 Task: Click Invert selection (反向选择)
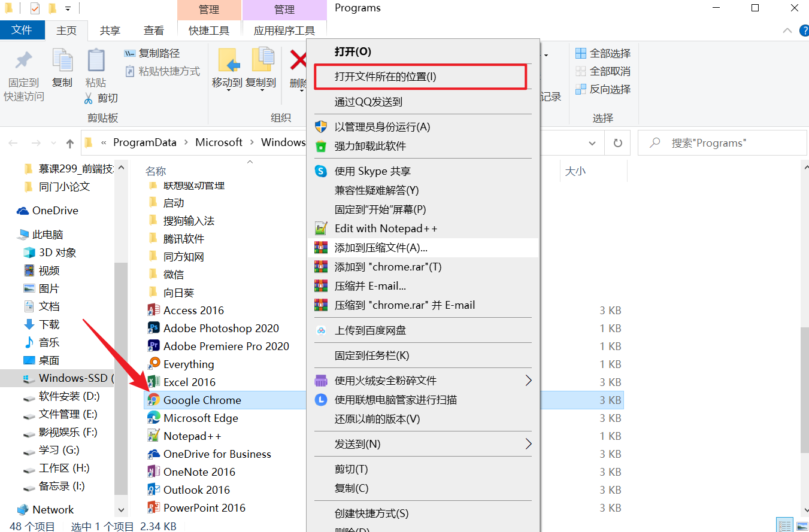pyautogui.click(x=603, y=89)
